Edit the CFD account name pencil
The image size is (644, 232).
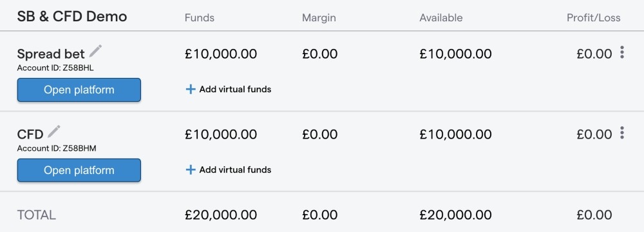[54, 131]
